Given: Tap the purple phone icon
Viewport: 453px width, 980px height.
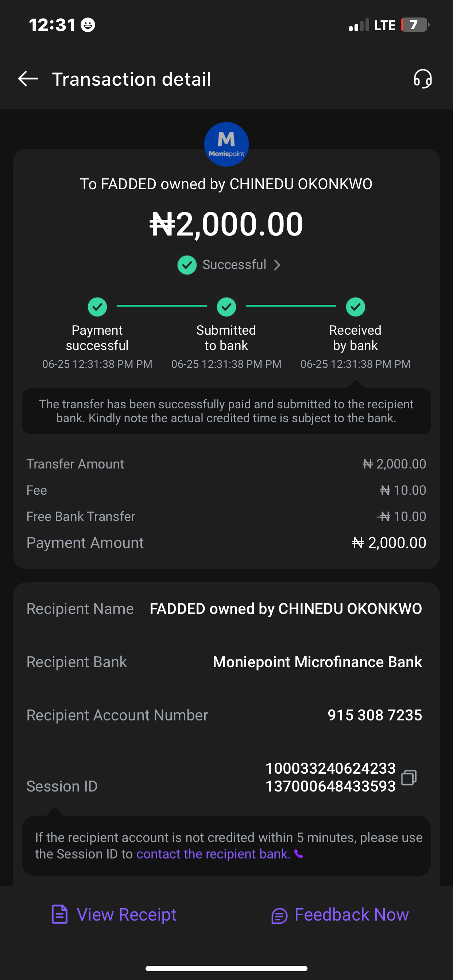Looking at the screenshot, I should pos(299,855).
